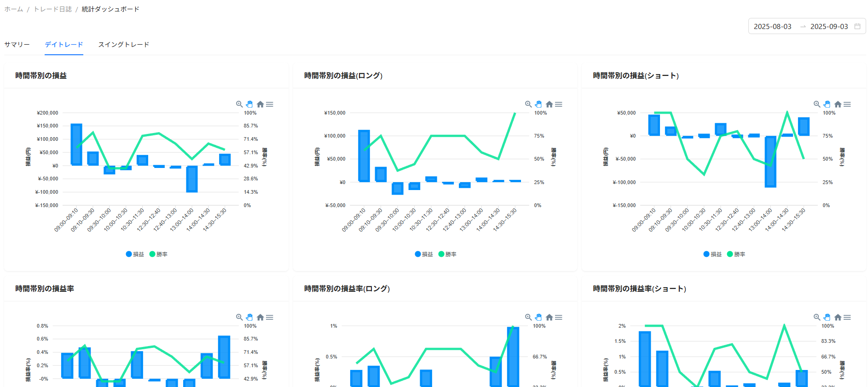Zoom tool in 時間帯別の損益 all-trades chart
The height and width of the screenshot is (387, 868).
(239, 104)
